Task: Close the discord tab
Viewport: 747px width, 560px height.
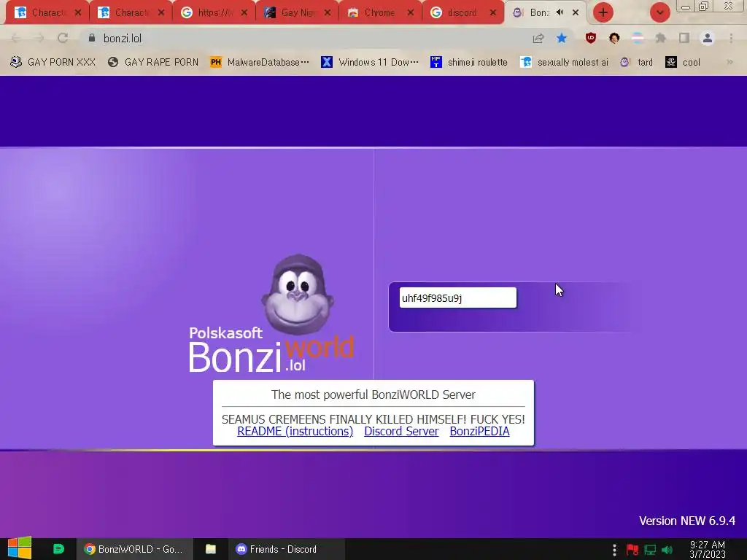Action: (x=493, y=12)
